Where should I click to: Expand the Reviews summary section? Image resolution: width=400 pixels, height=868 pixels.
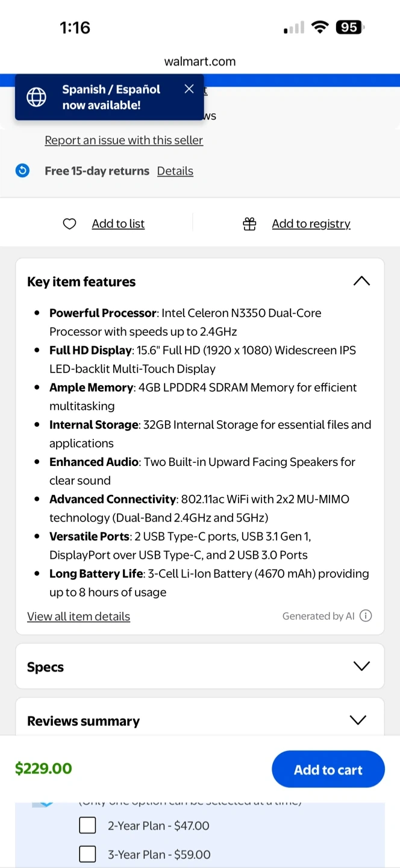(x=358, y=720)
